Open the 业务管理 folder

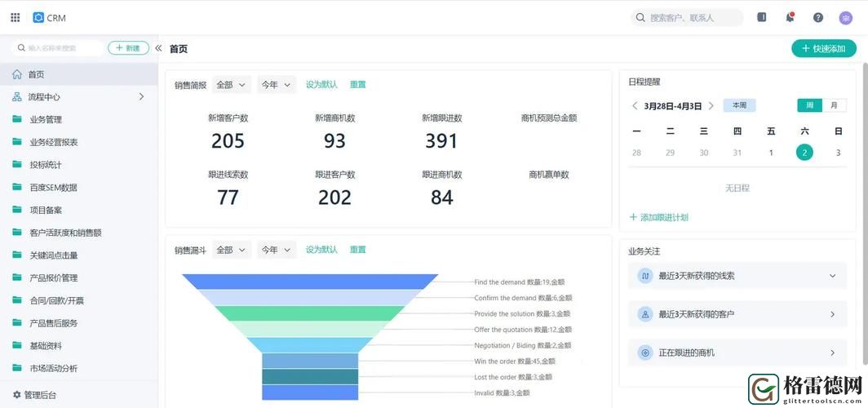tap(17, 119)
